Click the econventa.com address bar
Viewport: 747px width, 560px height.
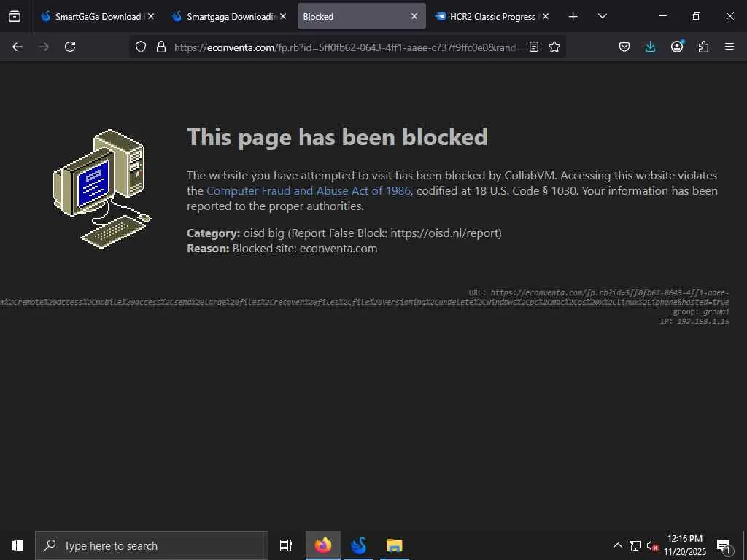coord(345,47)
